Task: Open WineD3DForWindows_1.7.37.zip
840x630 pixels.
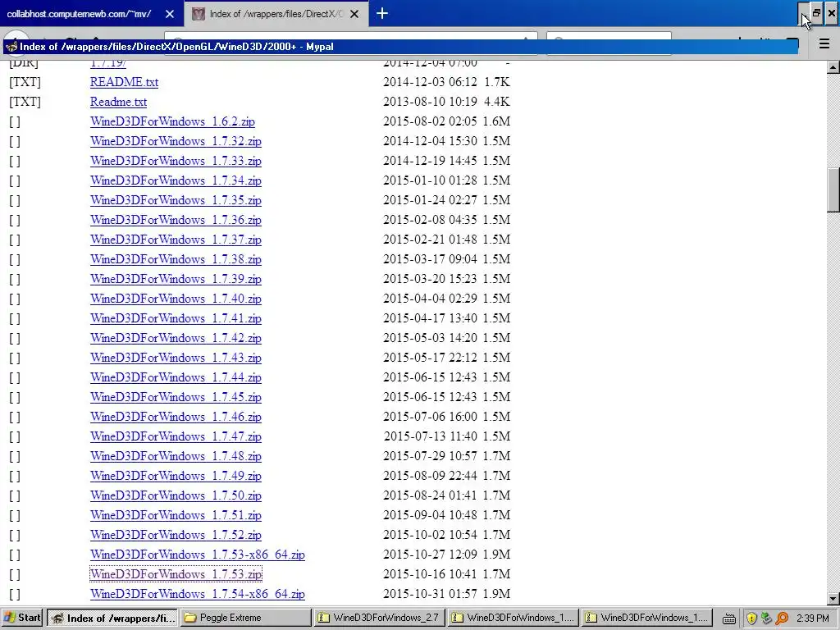Action: point(176,240)
